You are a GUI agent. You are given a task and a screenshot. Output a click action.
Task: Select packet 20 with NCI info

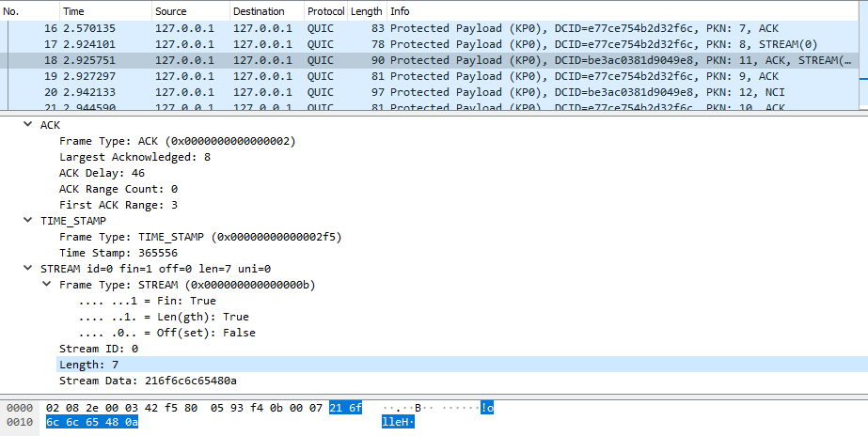(x=429, y=92)
